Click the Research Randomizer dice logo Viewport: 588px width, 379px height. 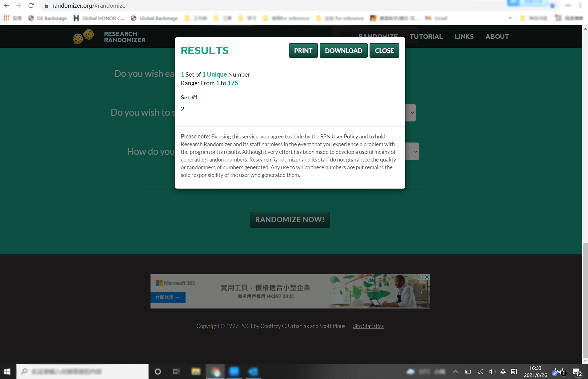point(83,36)
